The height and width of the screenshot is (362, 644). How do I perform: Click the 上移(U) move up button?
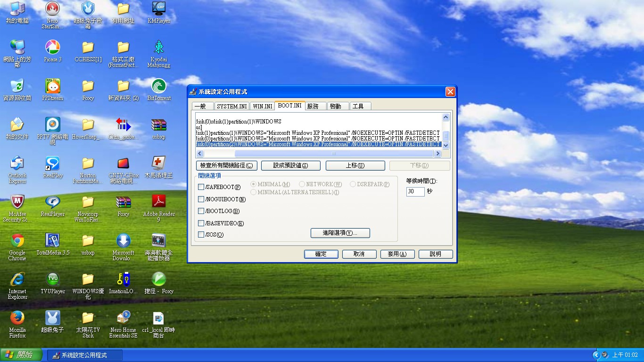[355, 165]
